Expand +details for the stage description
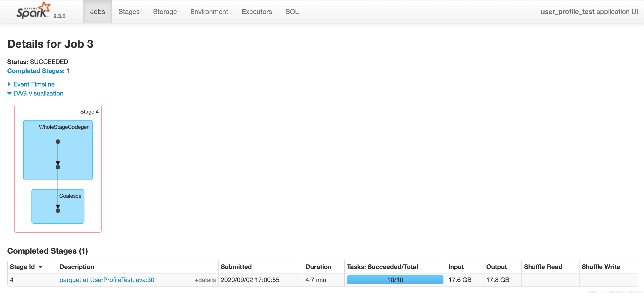This screenshot has width=644, height=296. coord(205,280)
